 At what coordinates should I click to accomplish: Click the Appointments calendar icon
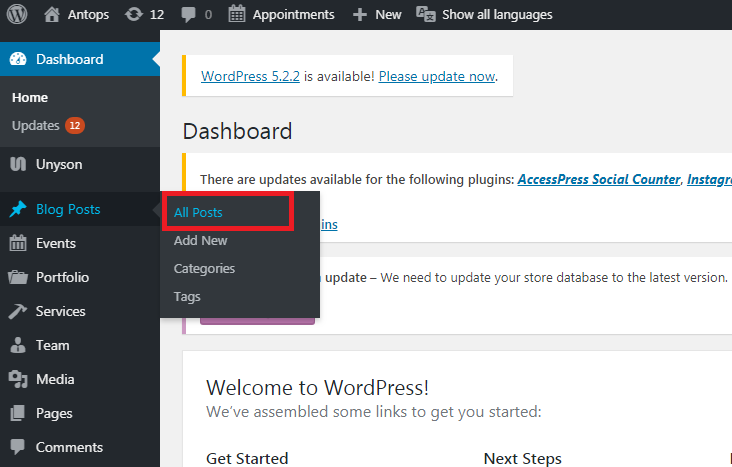(x=237, y=14)
